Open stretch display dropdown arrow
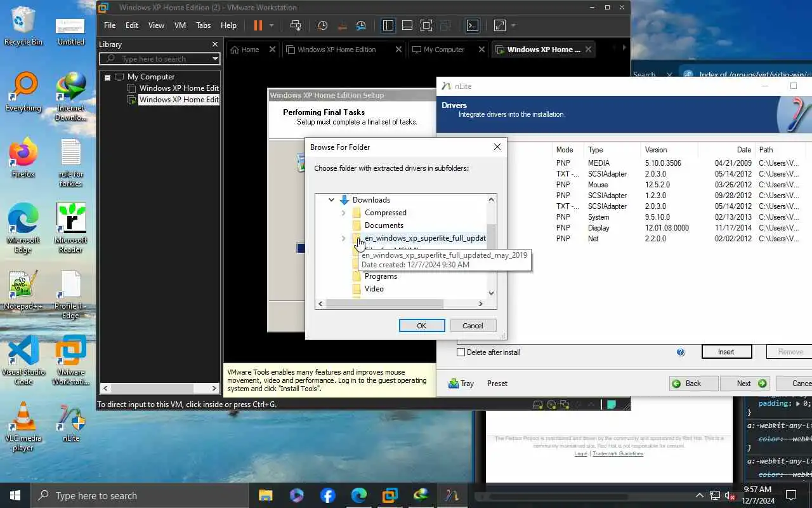Viewport: 812px width, 508px height. pos(513,25)
